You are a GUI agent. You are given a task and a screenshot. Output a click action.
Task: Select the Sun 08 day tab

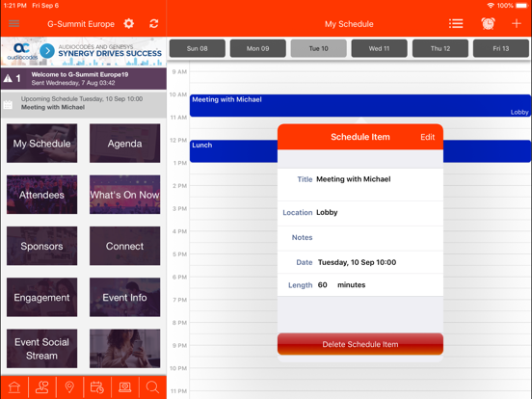pos(198,48)
